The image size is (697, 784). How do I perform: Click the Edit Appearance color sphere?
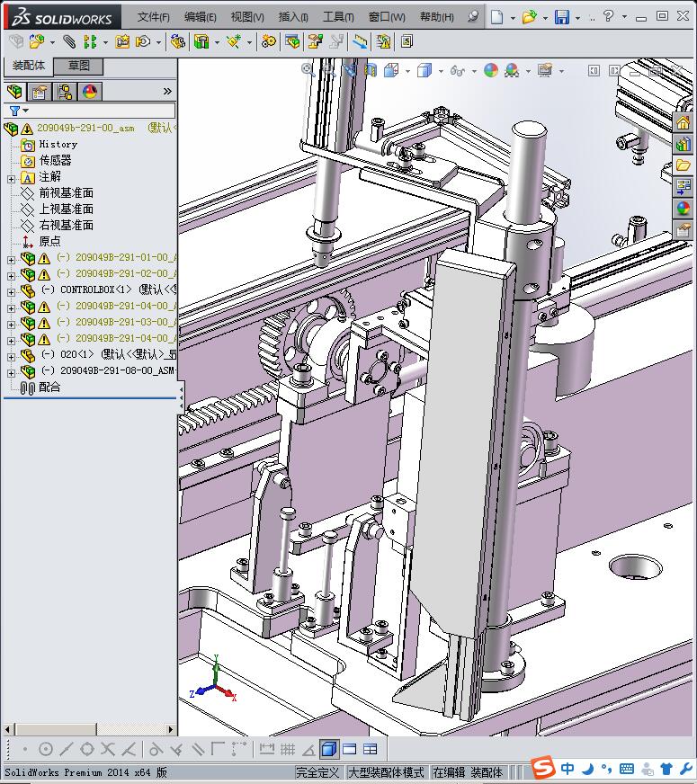491,70
